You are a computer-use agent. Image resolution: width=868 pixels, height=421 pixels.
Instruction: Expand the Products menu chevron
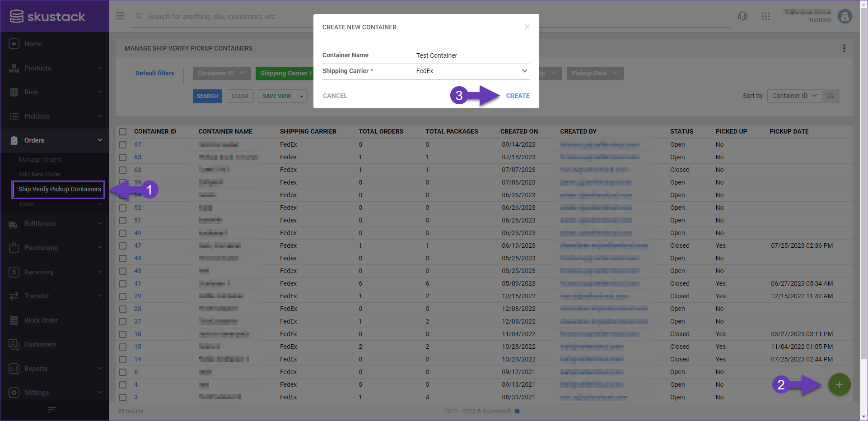[100, 68]
